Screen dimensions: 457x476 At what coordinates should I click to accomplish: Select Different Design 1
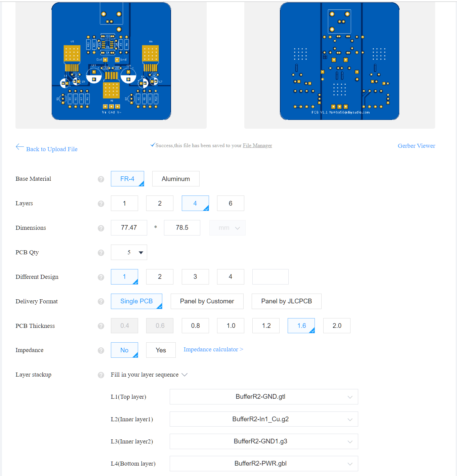pyautogui.click(x=124, y=277)
